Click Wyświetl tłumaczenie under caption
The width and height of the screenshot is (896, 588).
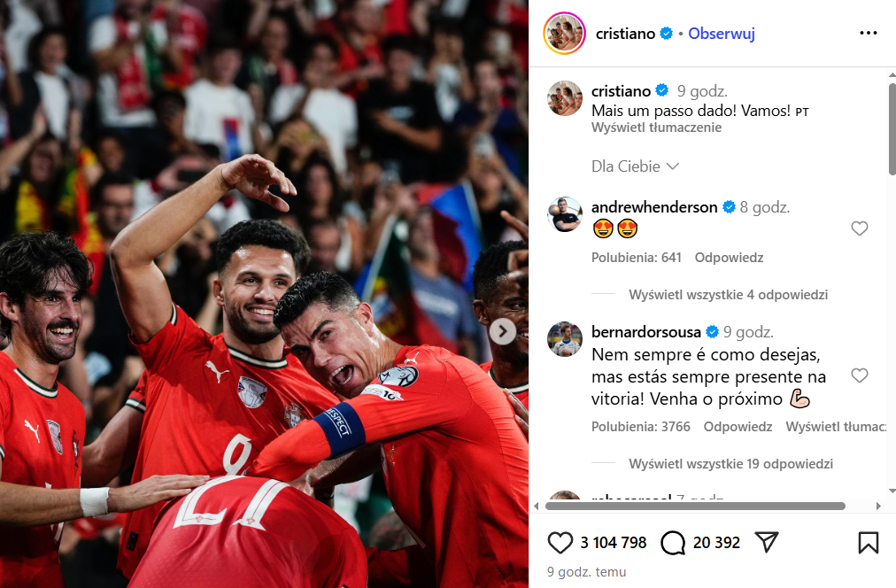point(656,128)
